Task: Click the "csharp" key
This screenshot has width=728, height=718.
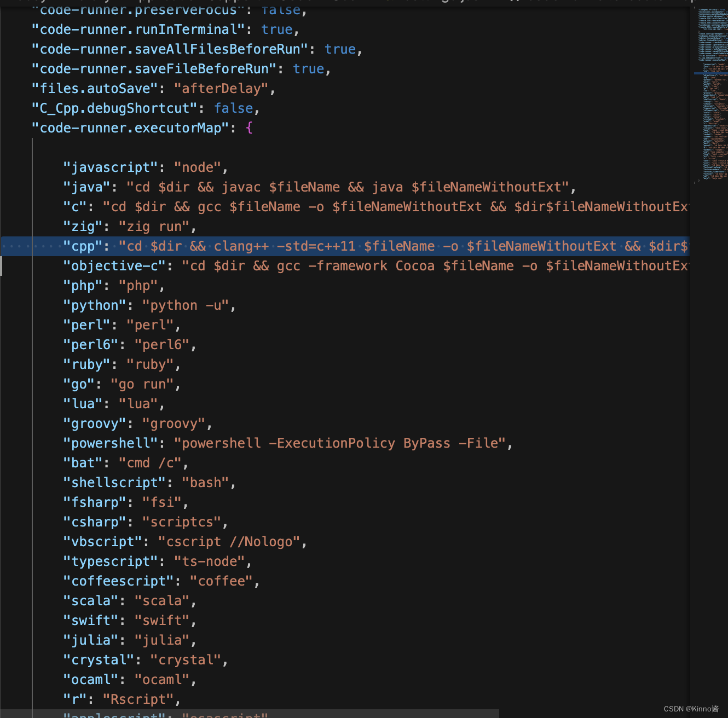Action: point(95,522)
